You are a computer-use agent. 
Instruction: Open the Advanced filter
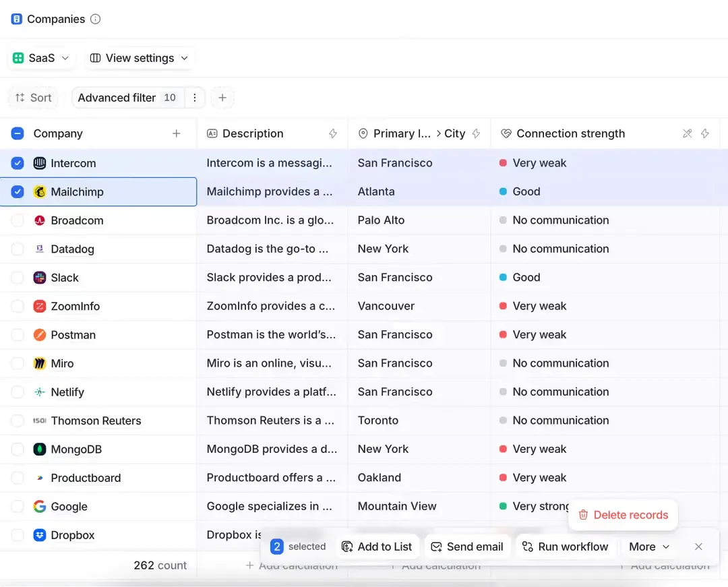[126, 98]
